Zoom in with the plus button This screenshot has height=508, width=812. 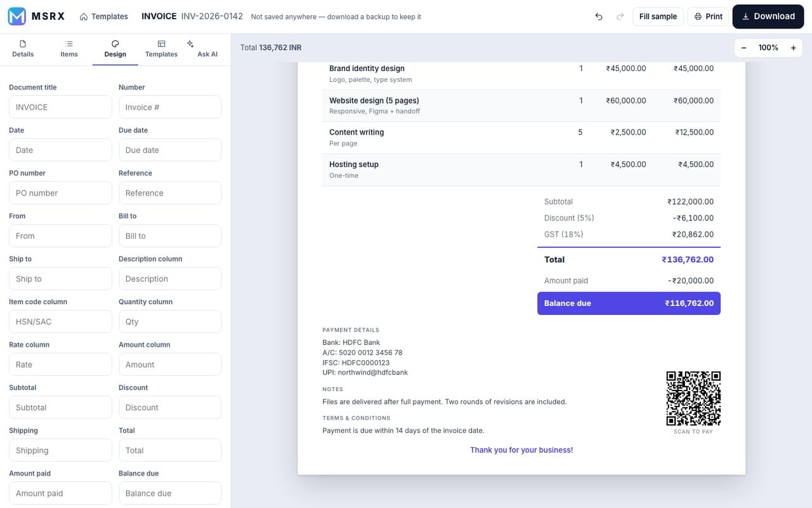pos(793,48)
